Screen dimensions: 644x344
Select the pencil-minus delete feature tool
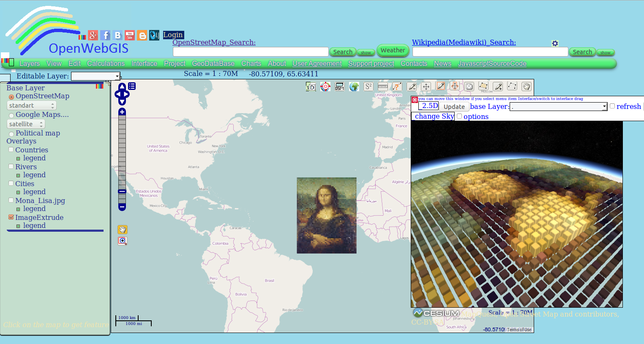tap(412, 87)
